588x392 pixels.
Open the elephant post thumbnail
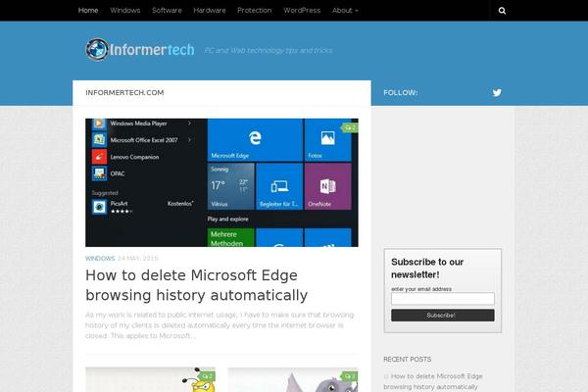pos(293,379)
